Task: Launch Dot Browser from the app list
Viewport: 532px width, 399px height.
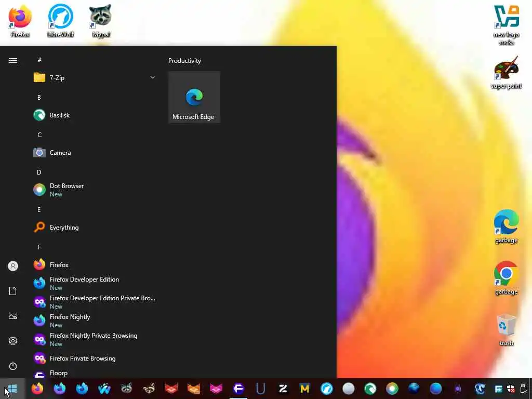Action: (95, 190)
